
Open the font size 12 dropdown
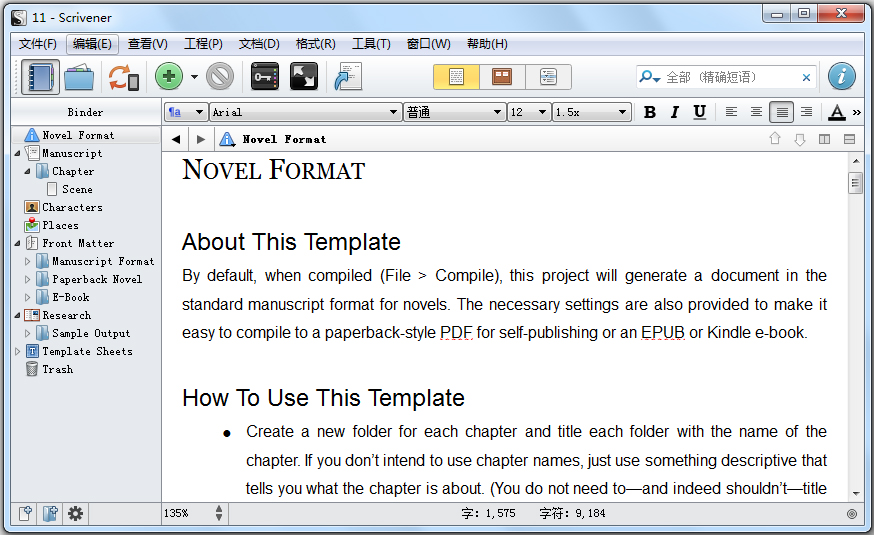(529, 112)
